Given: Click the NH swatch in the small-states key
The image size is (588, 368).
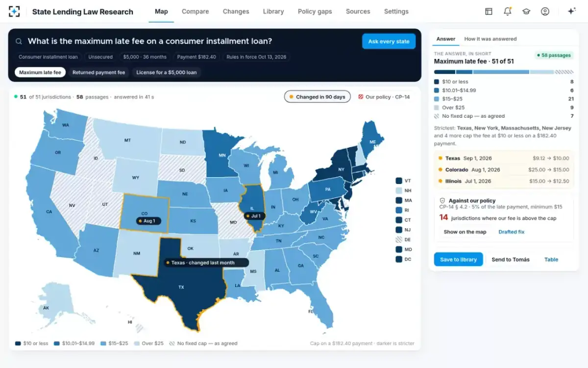Looking at the screenshot, I should 399,190.
